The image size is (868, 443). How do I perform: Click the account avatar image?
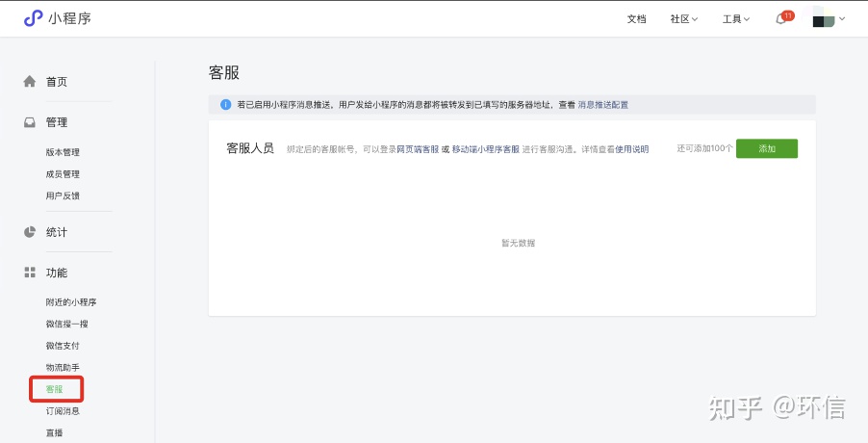point(824,18)
